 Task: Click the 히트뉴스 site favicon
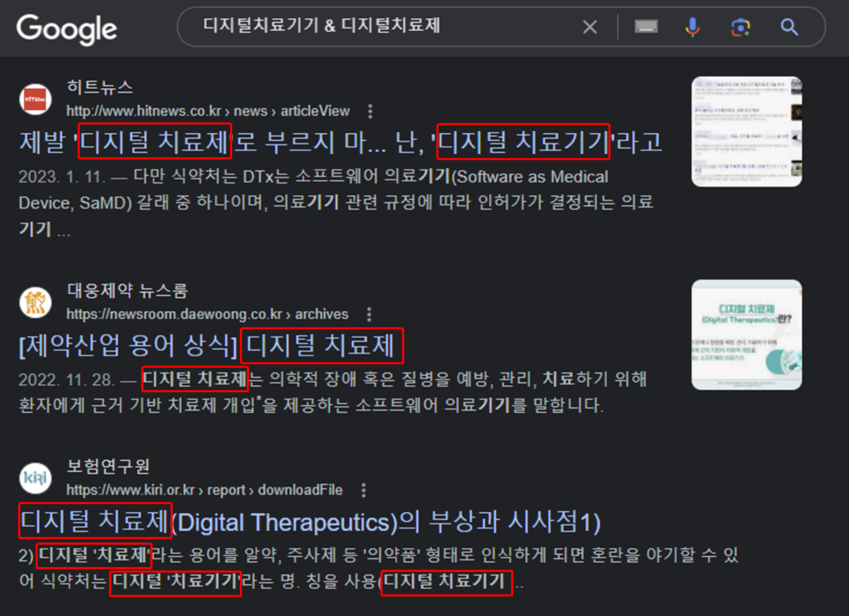[36, 99]
